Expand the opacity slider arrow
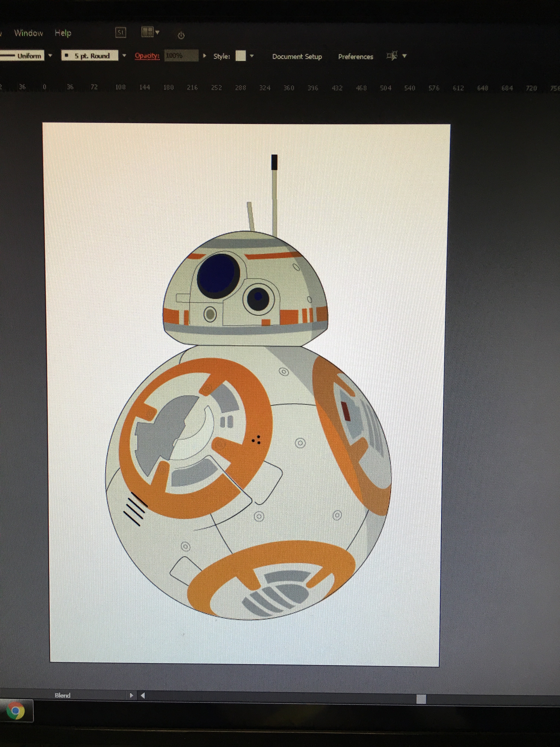This screenshot has height=747, width=560. 204,56
